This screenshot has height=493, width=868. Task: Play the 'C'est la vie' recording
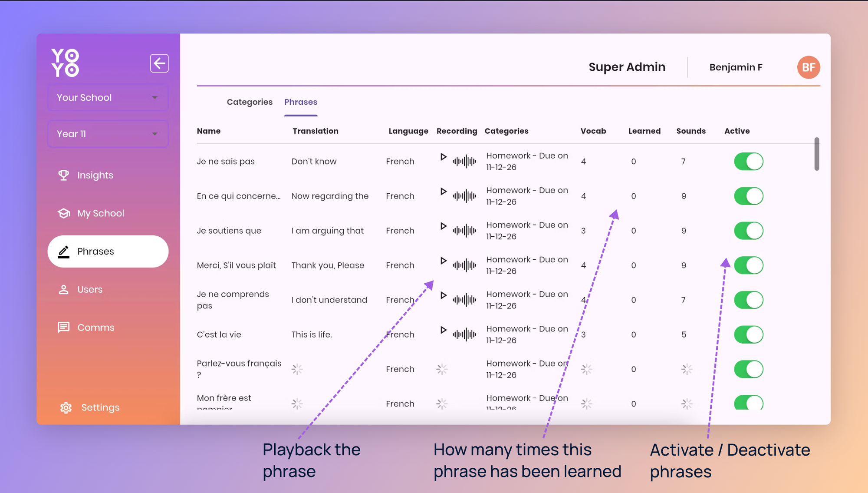443,330
